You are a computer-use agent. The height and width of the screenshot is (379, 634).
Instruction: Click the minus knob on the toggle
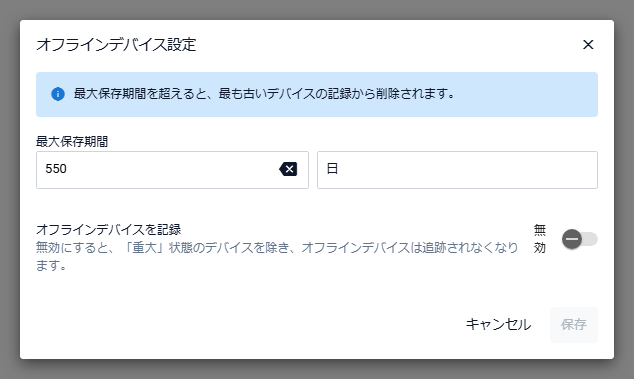[x=572, y=239]
